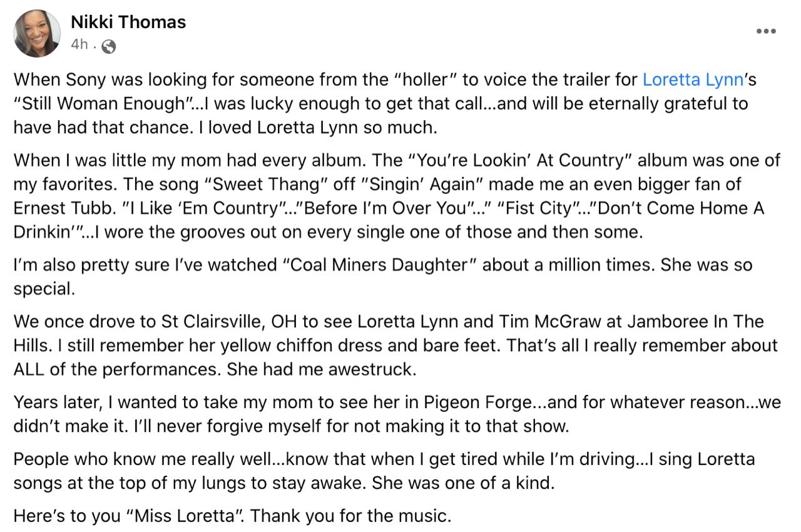Open the Nikki Thomas profile name link
Viewport: 801px width, 532px height.
pos(128,22)
